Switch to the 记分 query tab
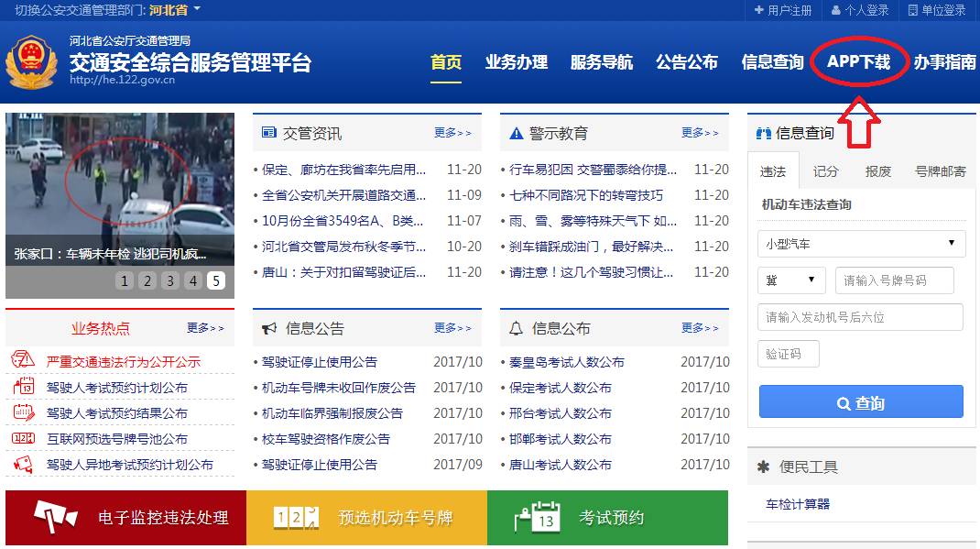 [825, 171]
